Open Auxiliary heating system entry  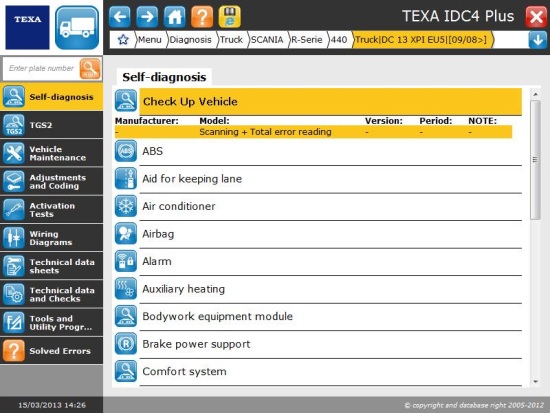pos(318,289)
